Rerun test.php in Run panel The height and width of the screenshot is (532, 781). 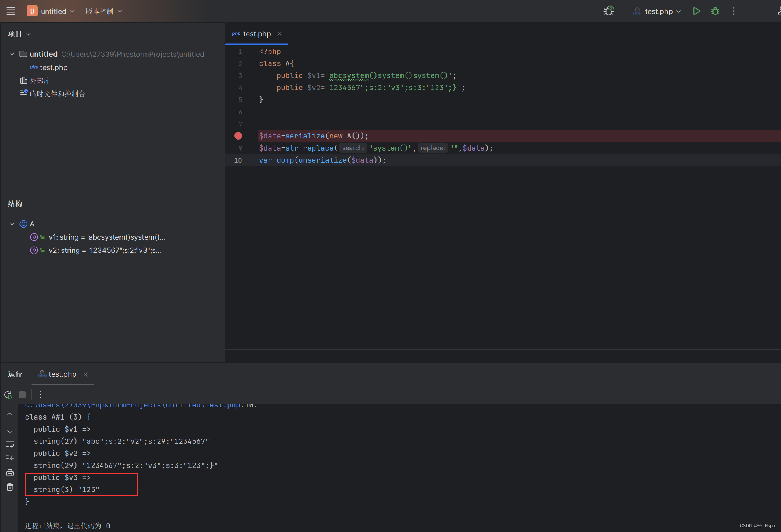click(8, 395)
